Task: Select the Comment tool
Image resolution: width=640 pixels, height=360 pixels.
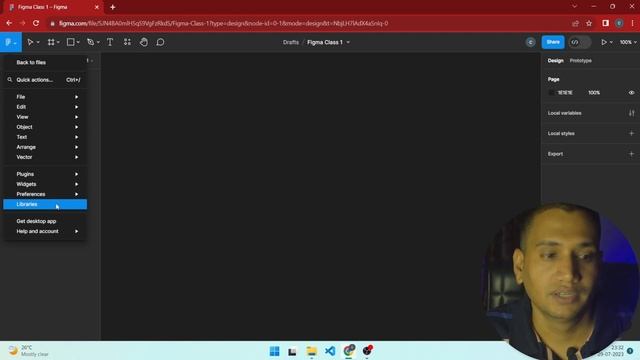Action: (x=160, y=42)
